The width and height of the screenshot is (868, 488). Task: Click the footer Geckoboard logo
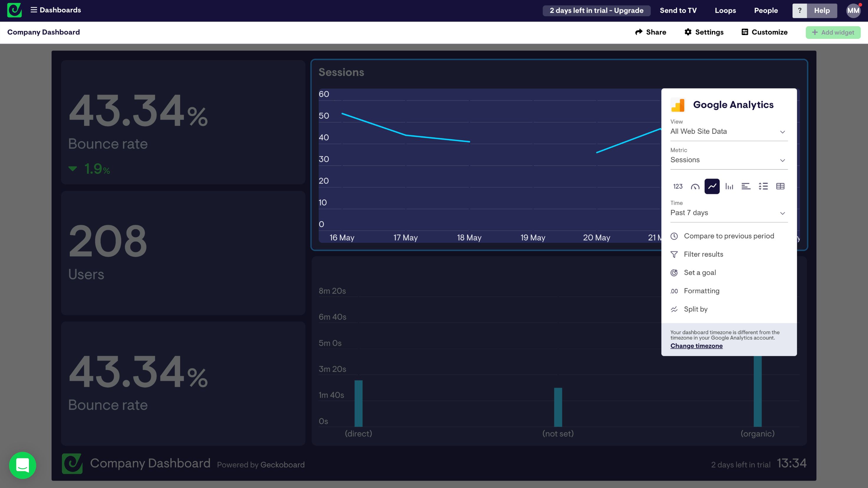(72, 464)
